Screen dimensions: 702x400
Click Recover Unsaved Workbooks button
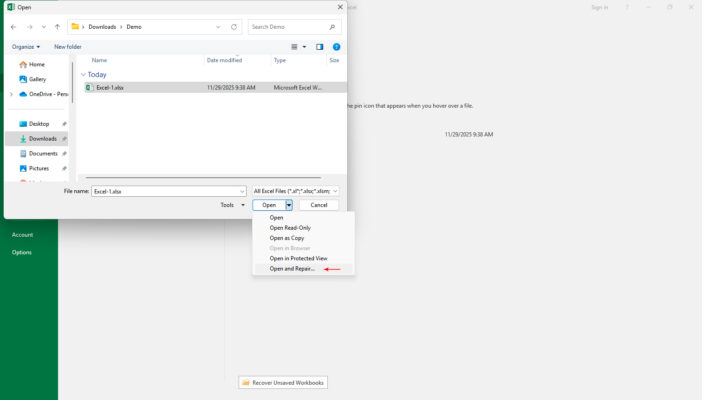pyautogui.click(x=283, y=383)
